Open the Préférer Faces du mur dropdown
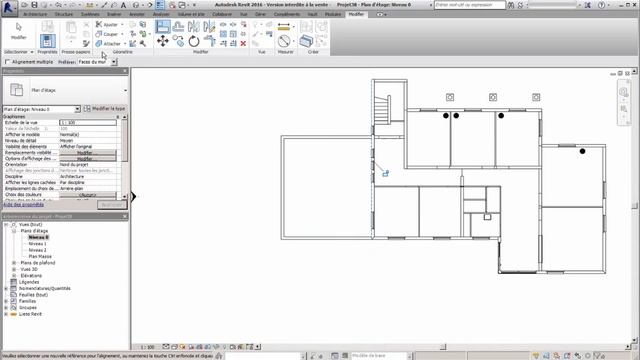 (x=114, y=62)
